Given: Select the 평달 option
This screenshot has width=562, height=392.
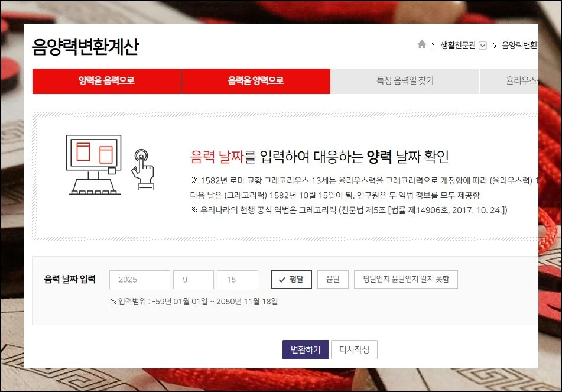Looking at the screenshot, I should click(291, 280).
